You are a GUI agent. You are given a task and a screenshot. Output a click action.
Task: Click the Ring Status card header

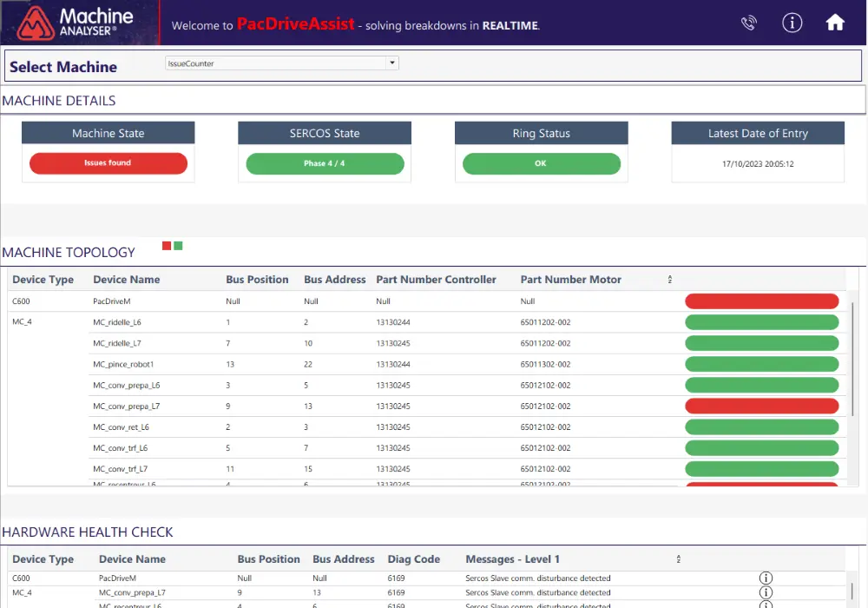(x=542, y=133)
